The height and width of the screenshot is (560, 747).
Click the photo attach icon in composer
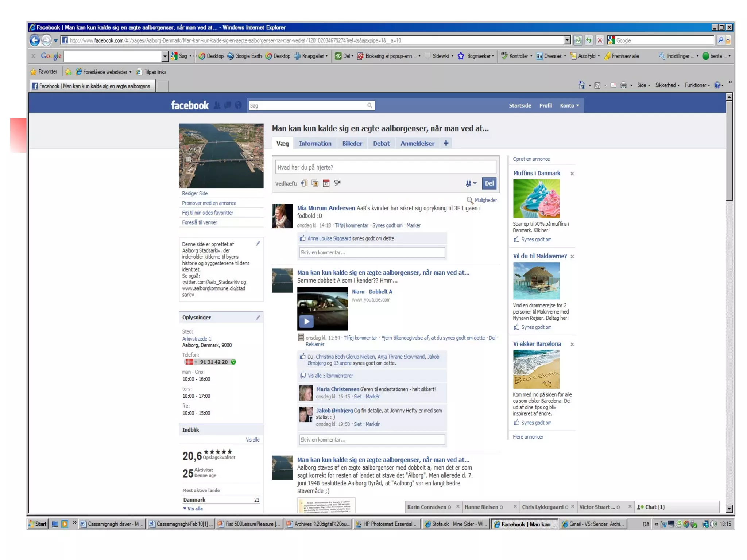click(315, 183)
